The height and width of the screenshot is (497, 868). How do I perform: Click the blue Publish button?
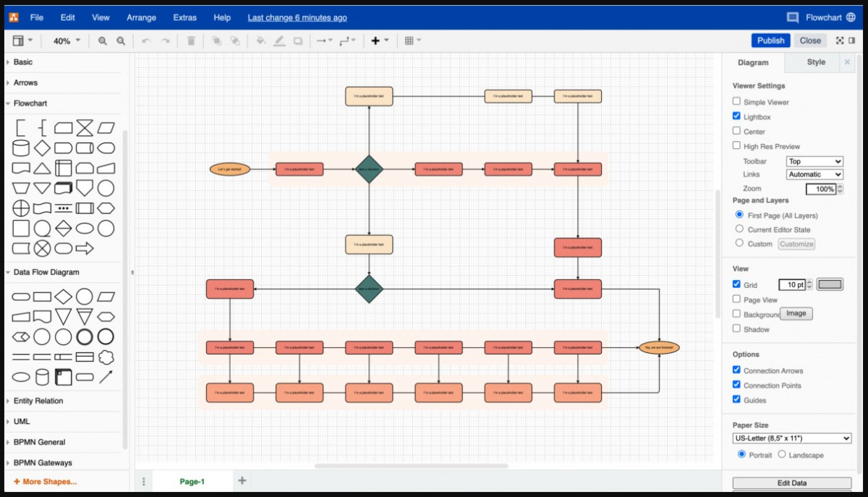tap(770, 41)
